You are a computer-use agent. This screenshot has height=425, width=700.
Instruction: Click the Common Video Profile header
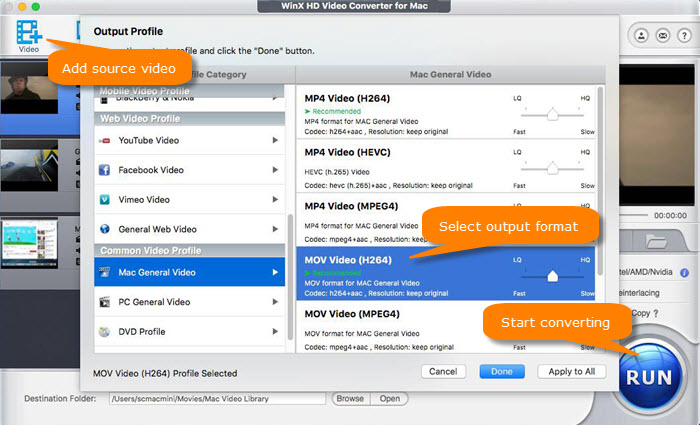click(189, 250)
